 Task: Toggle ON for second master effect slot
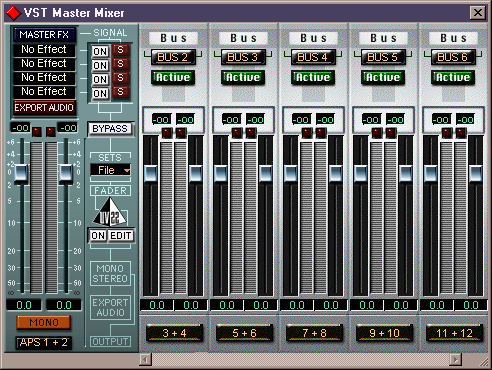pyautogui.click(x=100, y=66)
